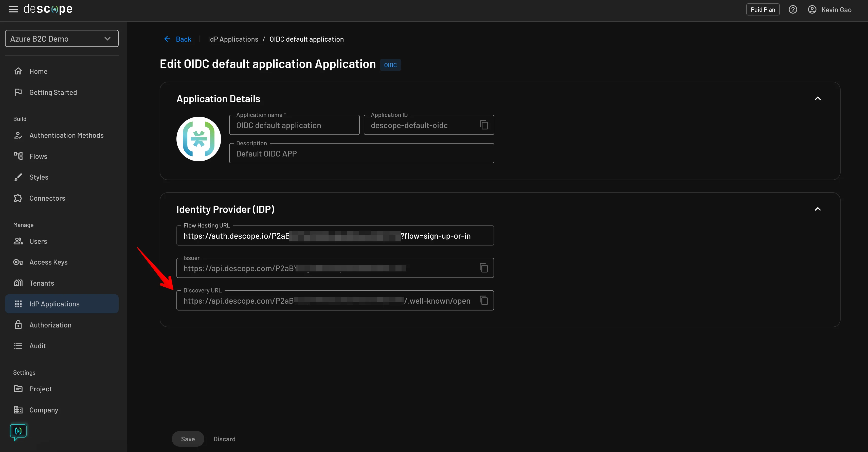868x452 pixels.
Task: Open the hamburger navigation menu
Action: (x=13, y=9)
